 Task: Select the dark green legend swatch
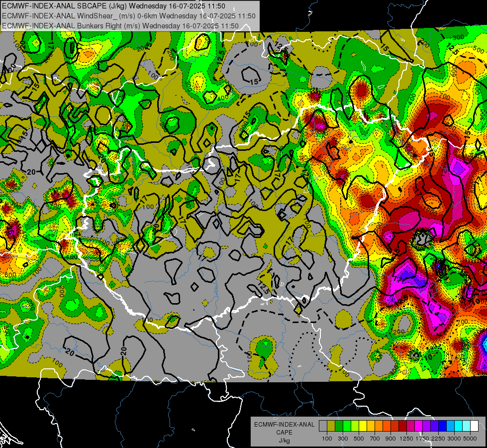(x=339, y=426)
